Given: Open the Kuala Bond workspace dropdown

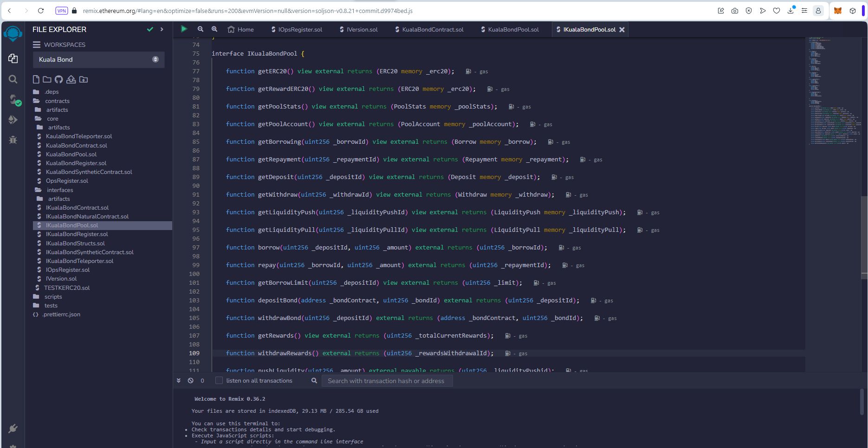Looking at the screenshot, I should coord(99,59).
